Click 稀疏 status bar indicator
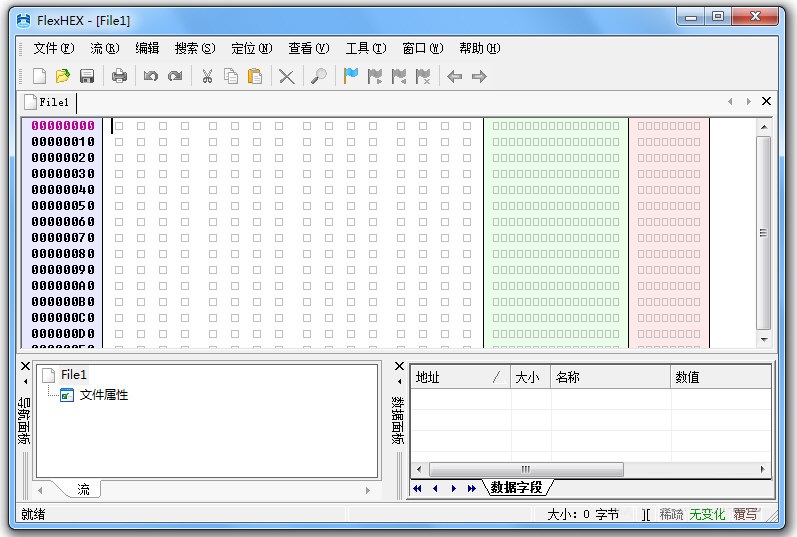This screenshot has height=537, width=797. tap(671, 514)
